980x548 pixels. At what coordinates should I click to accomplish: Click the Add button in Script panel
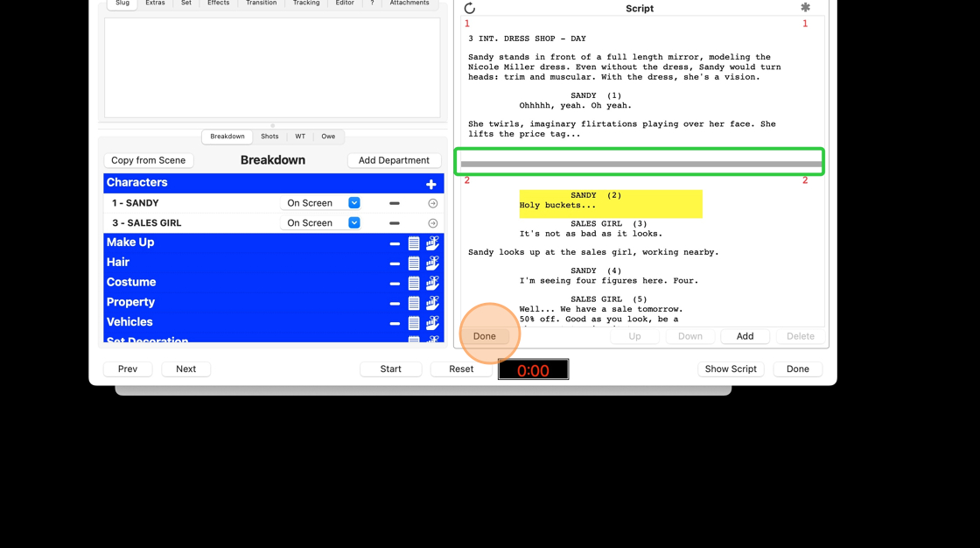coord(745,336)
